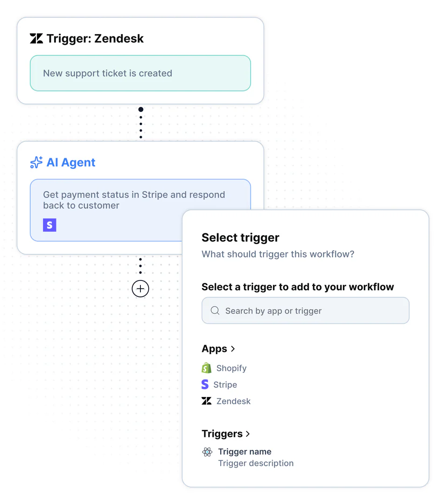Select the AI Agent sparkle icon
This screenshot has width=446, height=504.
36,162
